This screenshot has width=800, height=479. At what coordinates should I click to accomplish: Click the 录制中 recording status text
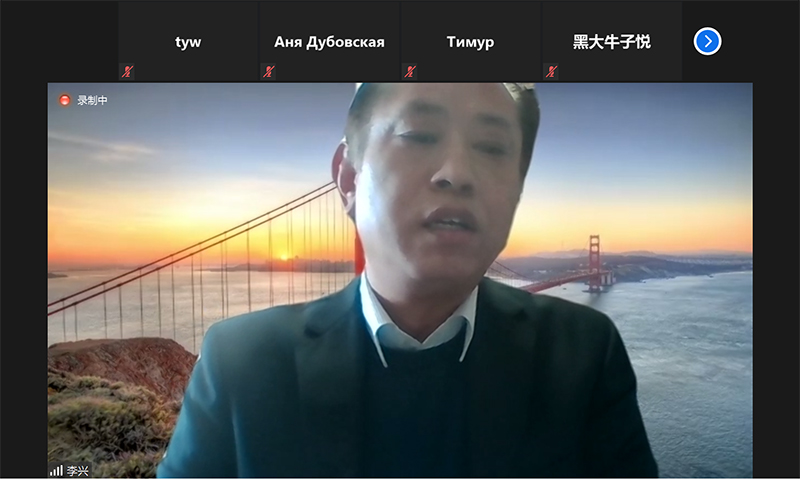(x=92, y=100)
